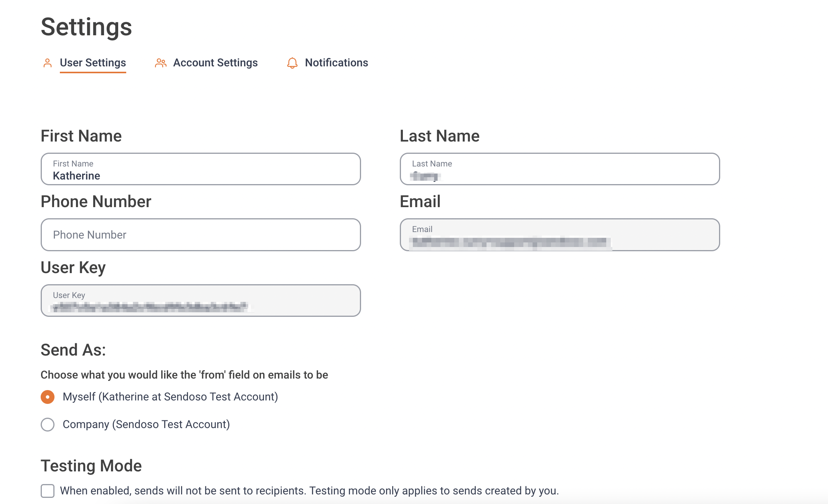Image resolution: width=828 pixels, height=504 pixels.
Task: Choose Company (Sendoso Test Account) radio button
Action: pos(48,425)
